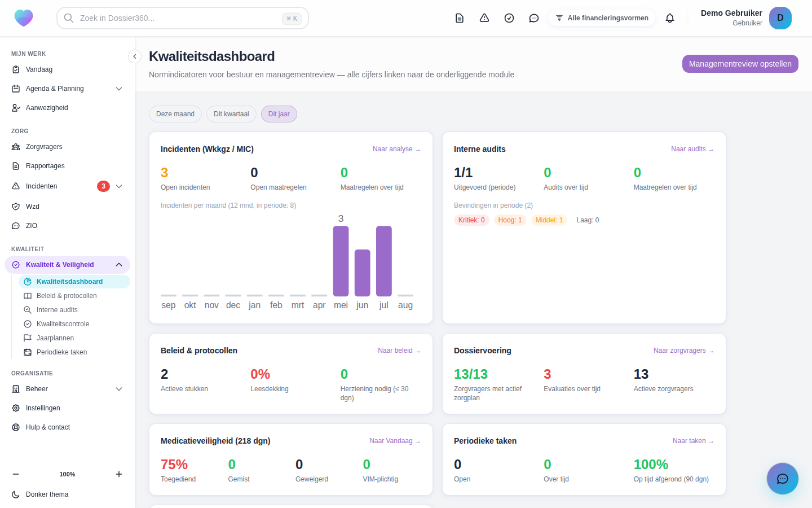The width and height of the screenshot is (812, 508).
Task: Click the 75% Toegediend value
Action: 174,465
